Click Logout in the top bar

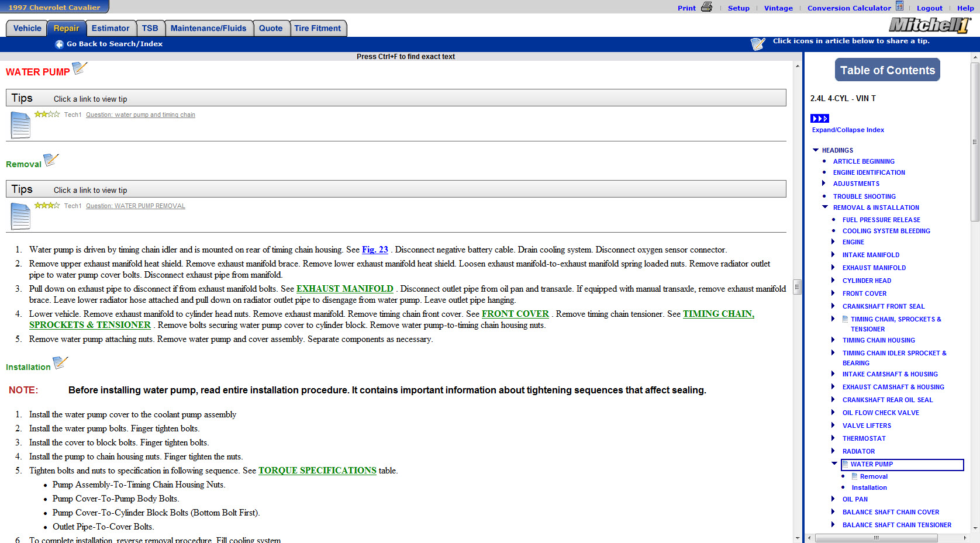click(x=930, y=8)
